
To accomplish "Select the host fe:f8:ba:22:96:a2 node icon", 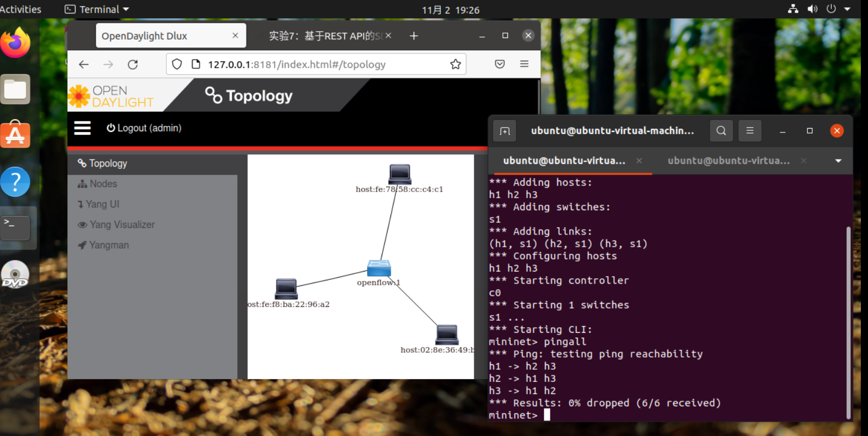I will pyautogui.click(x=286, y=289).
